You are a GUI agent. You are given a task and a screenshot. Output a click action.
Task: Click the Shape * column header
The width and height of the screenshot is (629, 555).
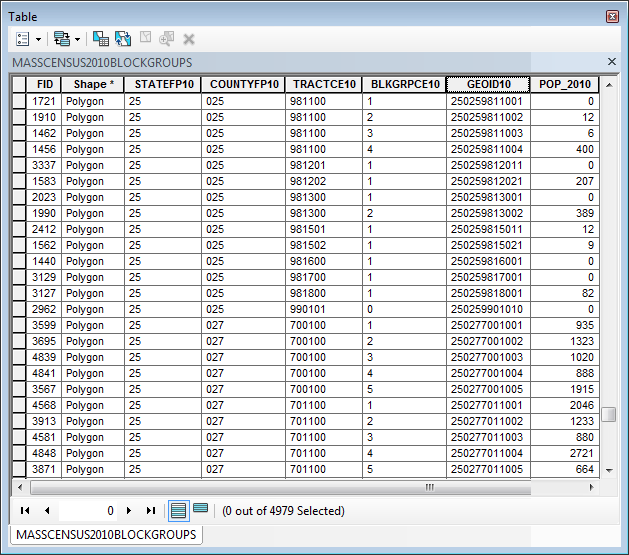pos(93,84)
